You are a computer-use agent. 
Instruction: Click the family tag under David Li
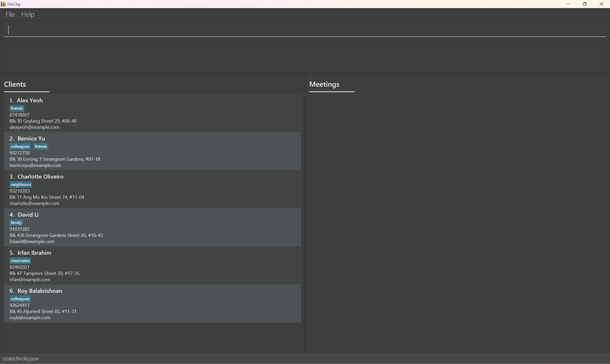tap(16, 223)
